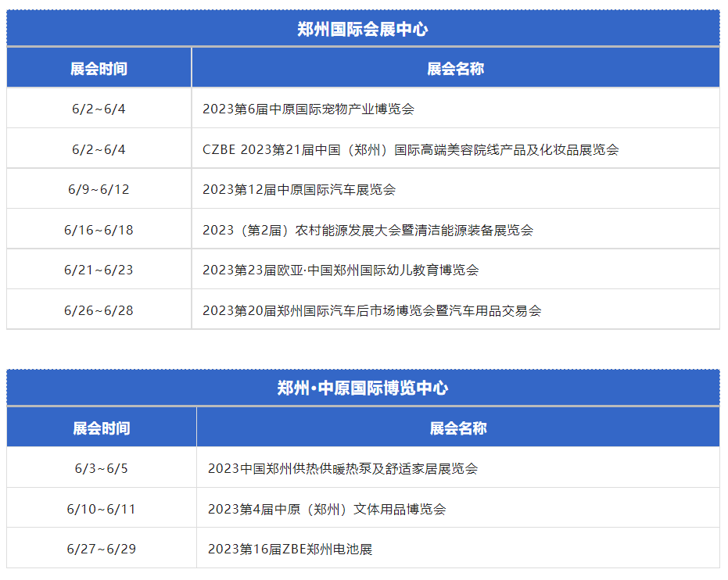Click the 展会名称 header in 郑州国际会展中心 table
Image resolution: width=728 pixels, height=580 pixels.
455,69
